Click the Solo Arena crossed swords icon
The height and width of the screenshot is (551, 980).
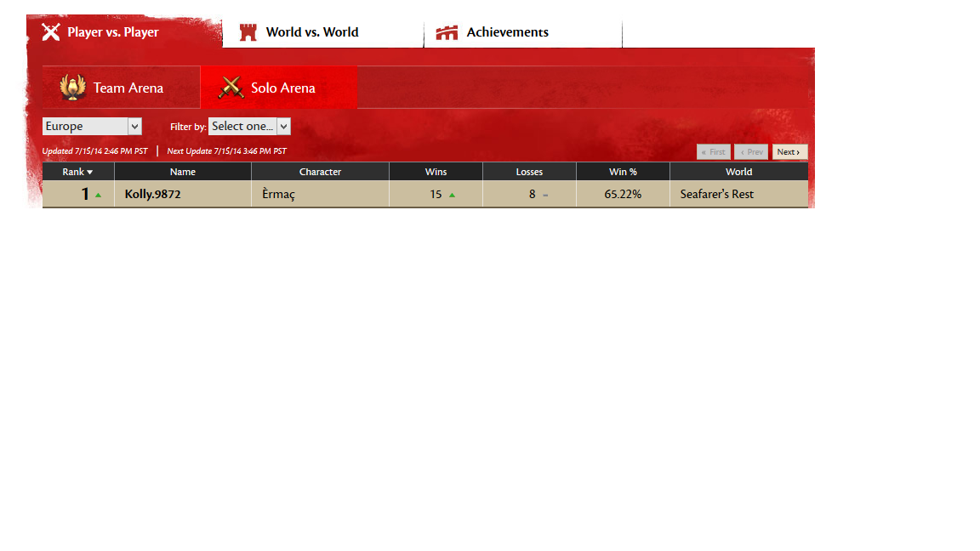pyautogui.click(x=231, y=88)
